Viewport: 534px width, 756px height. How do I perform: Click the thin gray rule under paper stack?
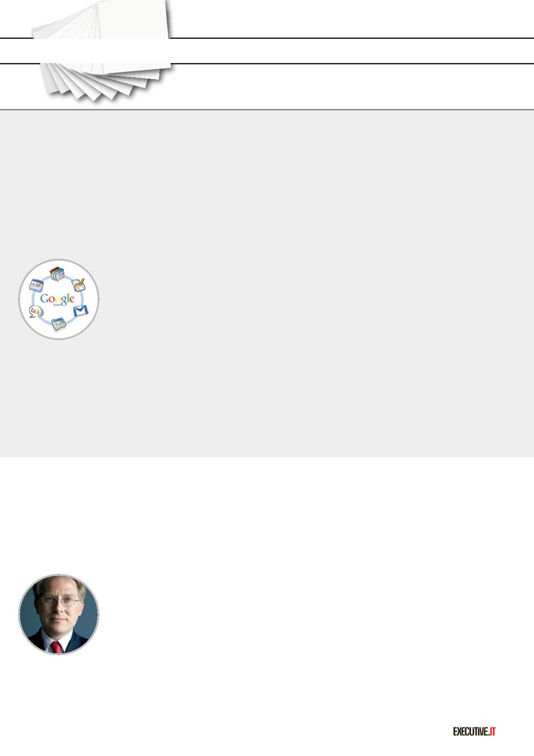coord(267,109)
